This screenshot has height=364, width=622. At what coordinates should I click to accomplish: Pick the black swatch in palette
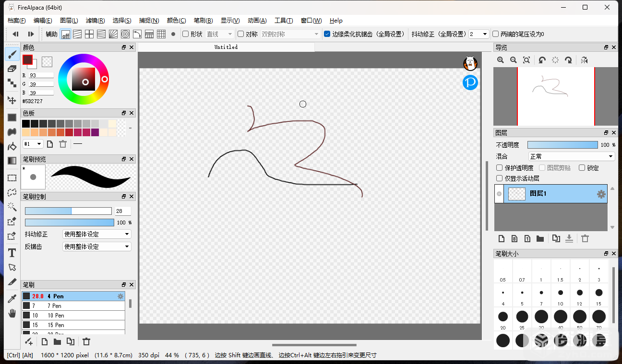[26, 124]
